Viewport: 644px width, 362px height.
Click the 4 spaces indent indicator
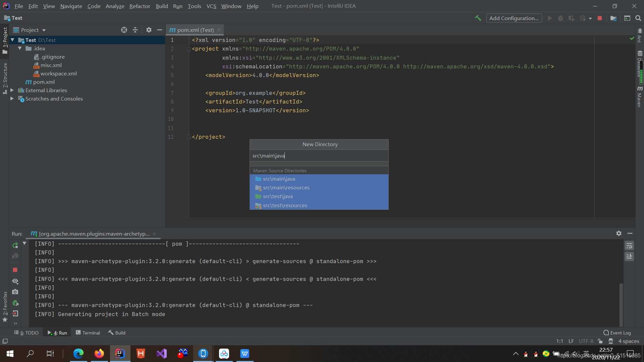[x=629, y=341]
